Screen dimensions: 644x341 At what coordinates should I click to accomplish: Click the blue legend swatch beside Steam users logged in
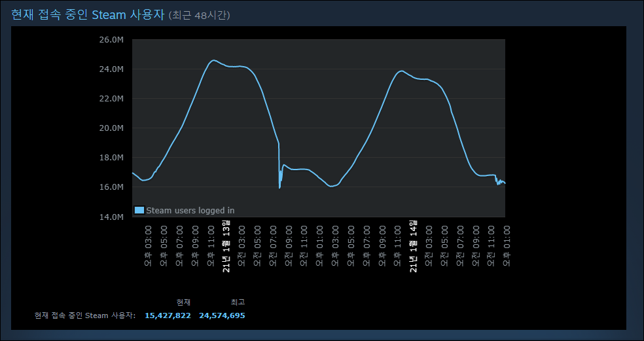point(139,210)
